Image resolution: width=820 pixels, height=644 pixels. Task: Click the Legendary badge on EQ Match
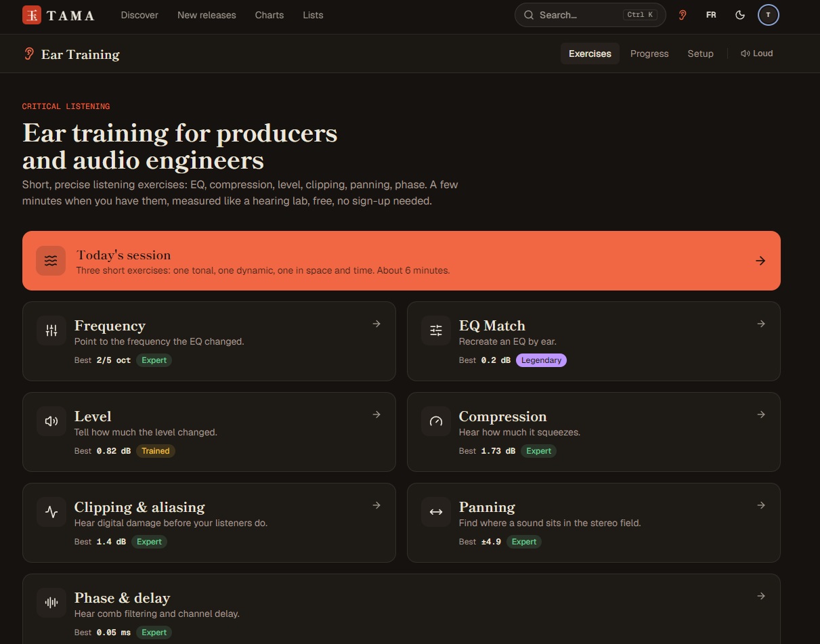coord(541,360)
